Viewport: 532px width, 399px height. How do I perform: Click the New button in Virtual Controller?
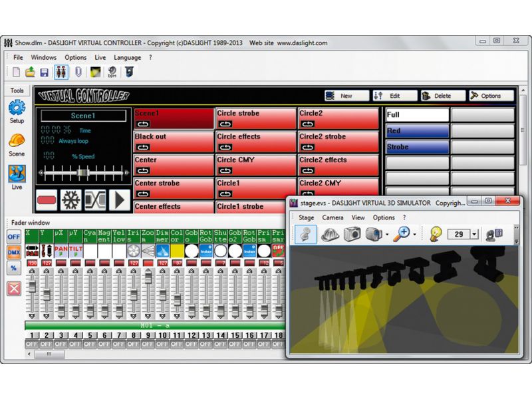point(346,96)
